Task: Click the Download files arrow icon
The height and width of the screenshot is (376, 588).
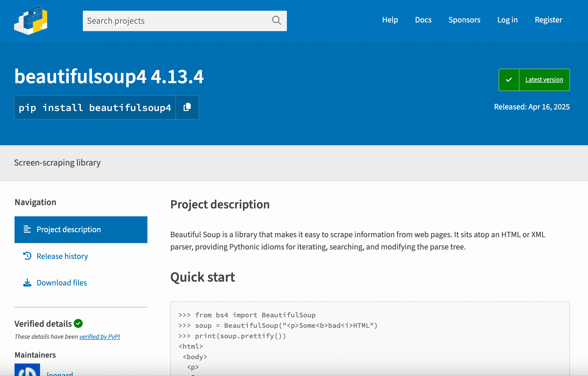Action: (x=27, y=283)
